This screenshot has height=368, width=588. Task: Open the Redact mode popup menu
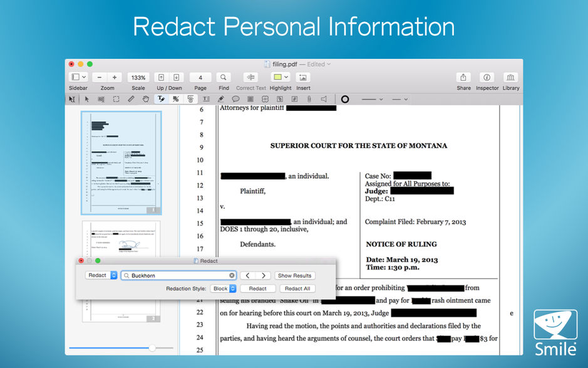101,275
